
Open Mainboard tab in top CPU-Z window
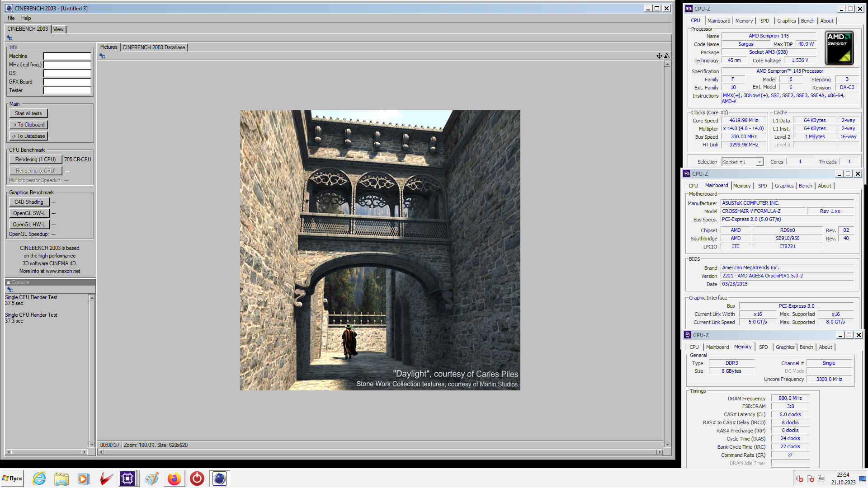[719, 21]
